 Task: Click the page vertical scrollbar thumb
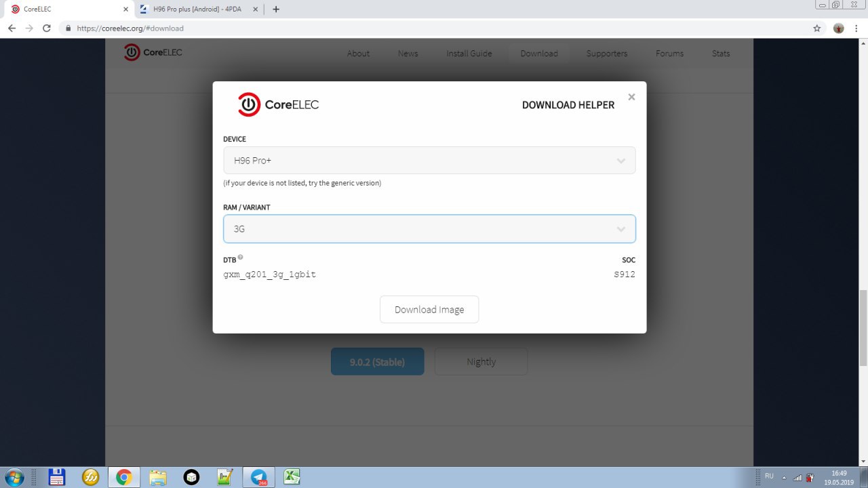point(863,328)
